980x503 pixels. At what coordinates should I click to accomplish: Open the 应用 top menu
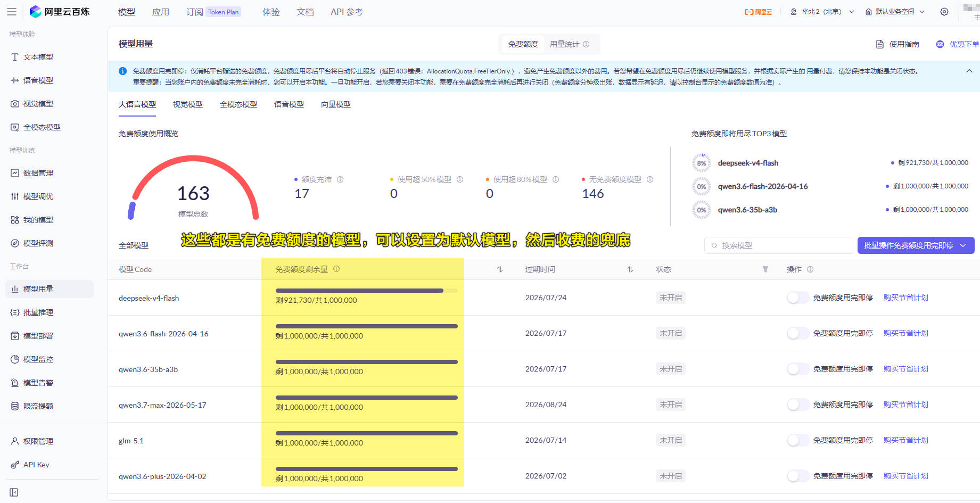click(161, 12)
